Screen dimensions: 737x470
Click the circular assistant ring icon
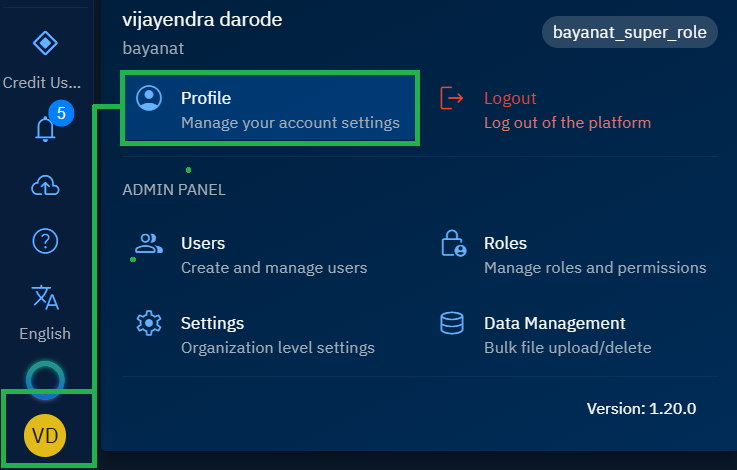[x=45, y=378]
